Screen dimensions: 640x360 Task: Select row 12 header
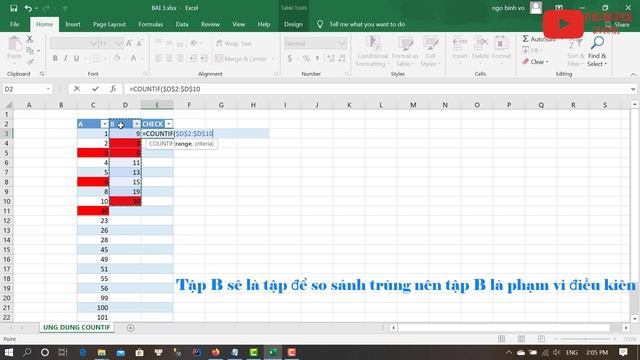coord(7,220)
